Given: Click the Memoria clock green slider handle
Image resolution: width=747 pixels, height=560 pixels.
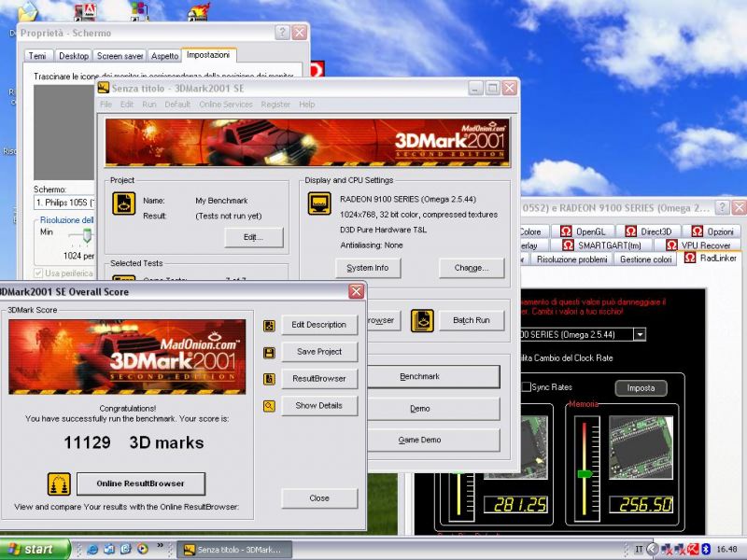Looking at the screenshot, I should 585,474.
